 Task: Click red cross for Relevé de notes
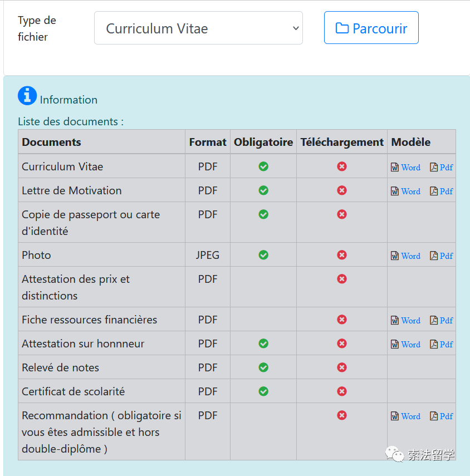(x=342, y=367)
